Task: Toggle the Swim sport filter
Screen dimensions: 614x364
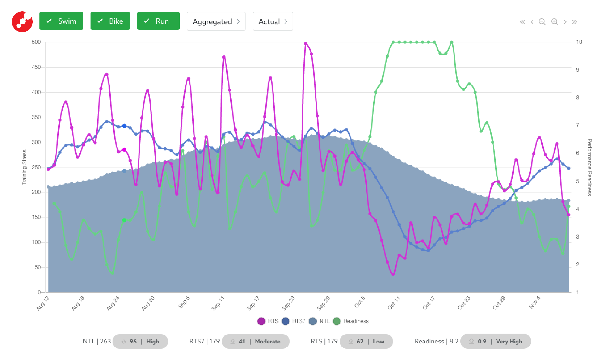Action: (x=61, y=21)
